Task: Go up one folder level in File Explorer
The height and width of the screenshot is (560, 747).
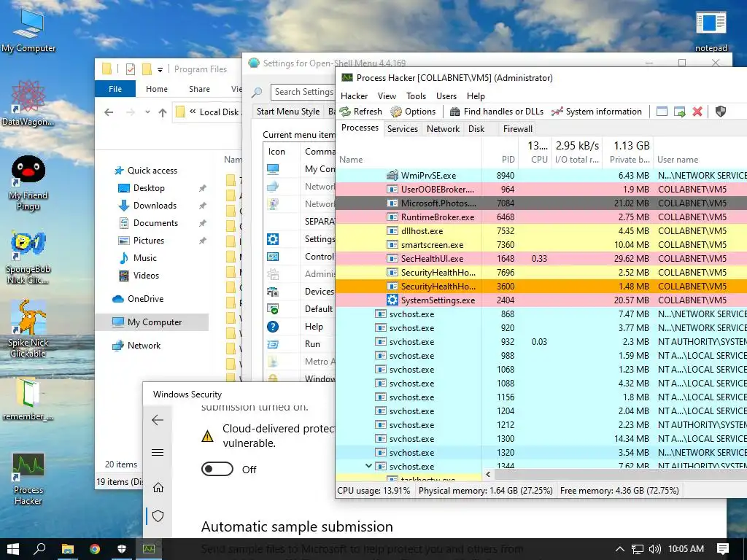Action: tap(163, 112)
